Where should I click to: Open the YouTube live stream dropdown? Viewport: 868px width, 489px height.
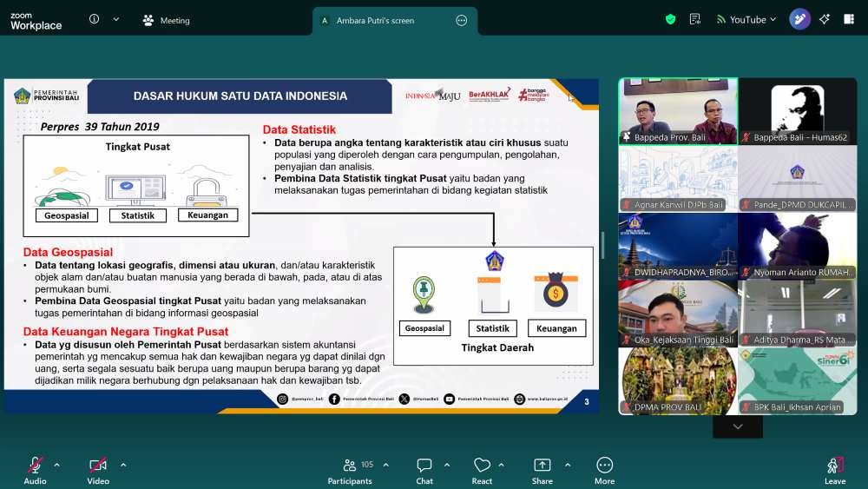tap(746, 19)
